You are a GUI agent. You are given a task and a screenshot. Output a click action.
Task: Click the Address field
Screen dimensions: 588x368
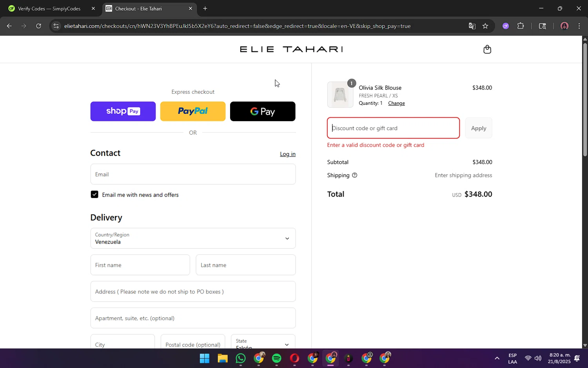click(193, 291)
